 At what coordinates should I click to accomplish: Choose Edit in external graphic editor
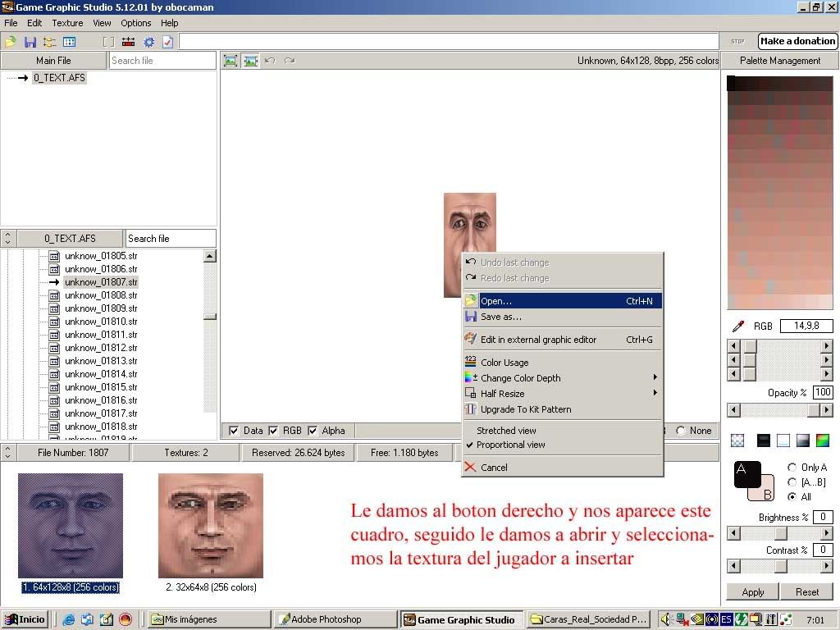point(563,340)
